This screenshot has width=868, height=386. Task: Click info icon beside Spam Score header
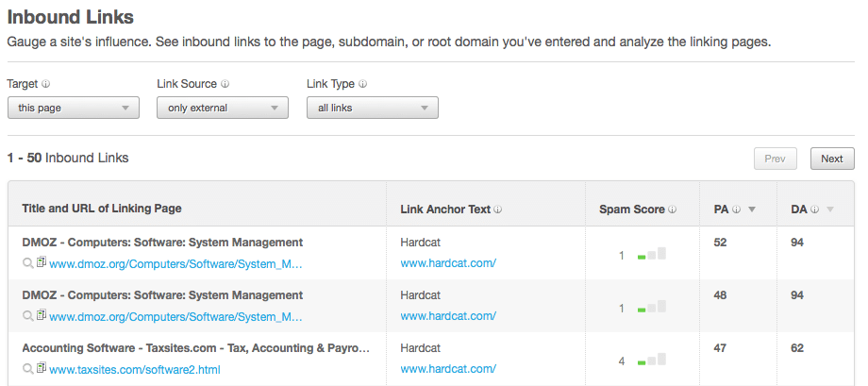673,210
